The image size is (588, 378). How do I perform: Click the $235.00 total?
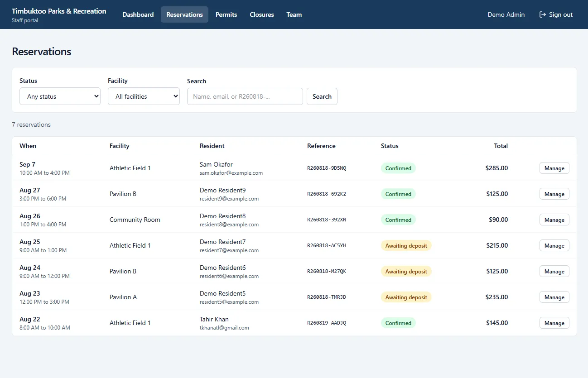[x=496, y=297]
